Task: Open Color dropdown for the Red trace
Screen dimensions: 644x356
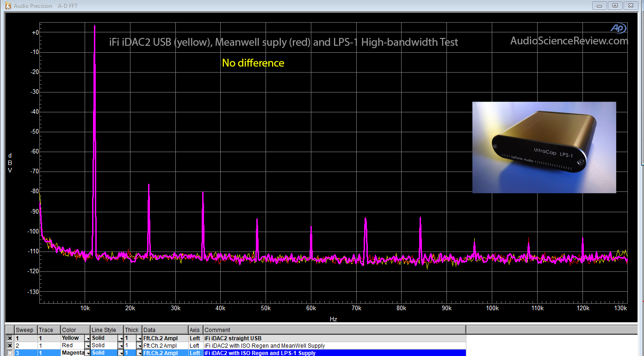Action: tap(87, 346)
